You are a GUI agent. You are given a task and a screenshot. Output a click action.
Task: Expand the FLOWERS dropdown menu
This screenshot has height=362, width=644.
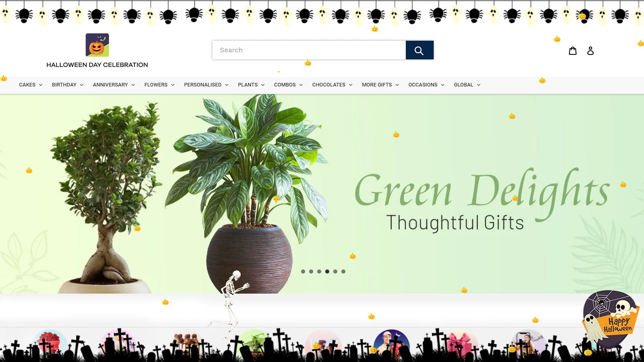click(159, 85)
